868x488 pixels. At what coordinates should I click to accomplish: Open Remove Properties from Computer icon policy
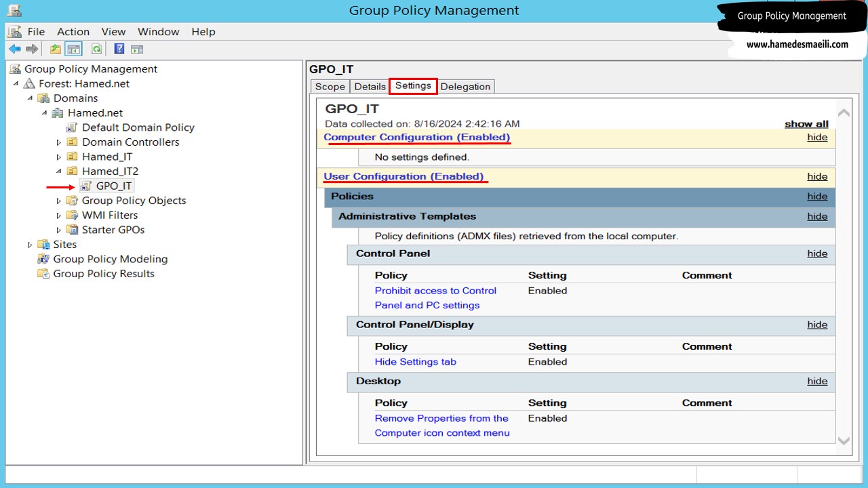442,426
